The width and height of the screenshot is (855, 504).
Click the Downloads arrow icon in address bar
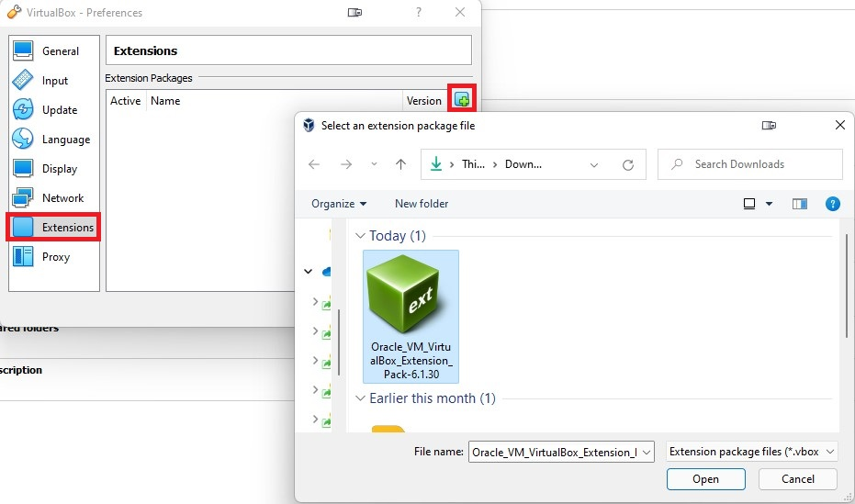pos(435,164)
